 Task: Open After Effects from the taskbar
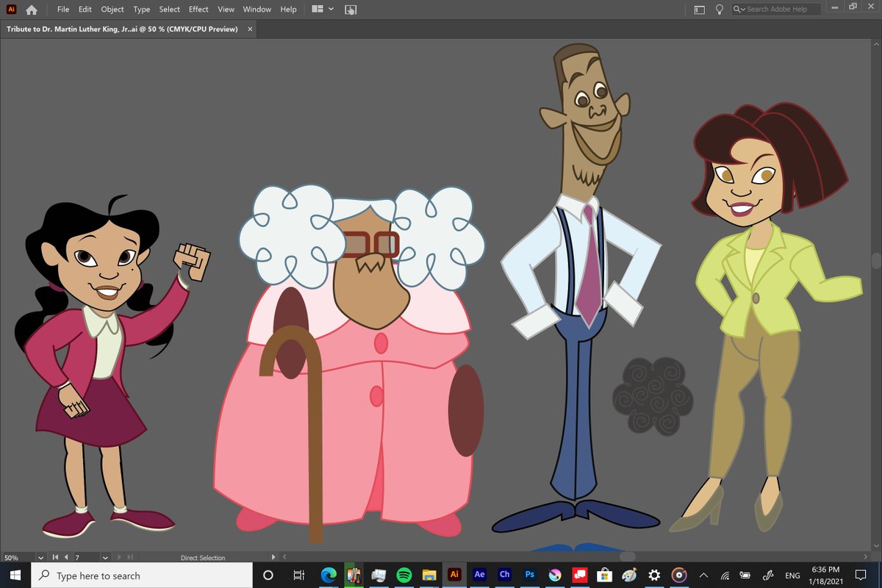pos(479,576)
